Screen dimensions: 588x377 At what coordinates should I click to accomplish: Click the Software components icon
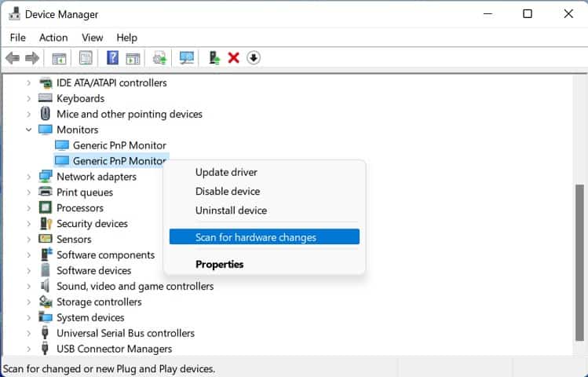46,254
